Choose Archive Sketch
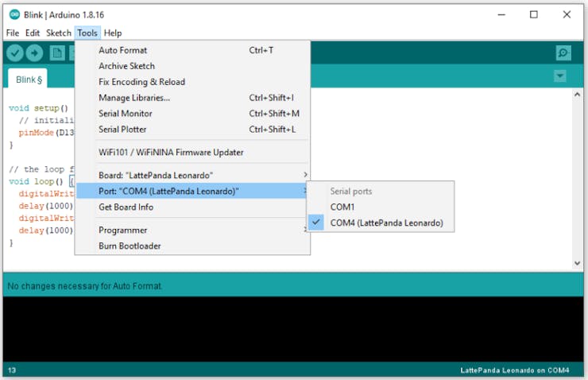The height and width of the screenshot is (380, 588). click(x=193, y=66)
